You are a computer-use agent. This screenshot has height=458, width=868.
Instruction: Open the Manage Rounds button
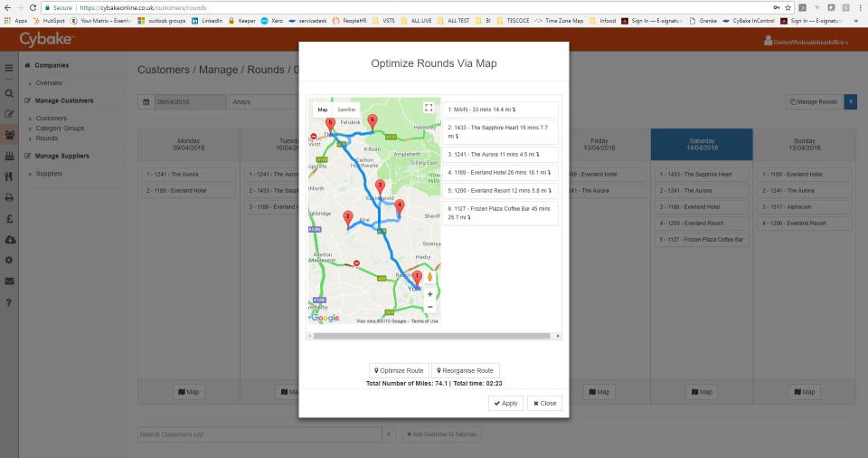pyautogui.click(x=814, y=102)
